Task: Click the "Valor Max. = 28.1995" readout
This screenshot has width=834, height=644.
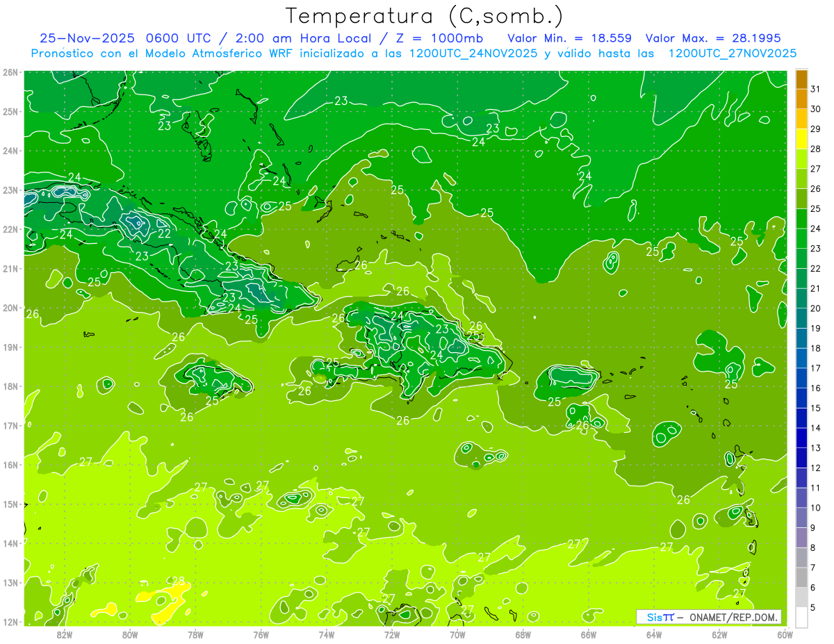Action: (713, 38)
